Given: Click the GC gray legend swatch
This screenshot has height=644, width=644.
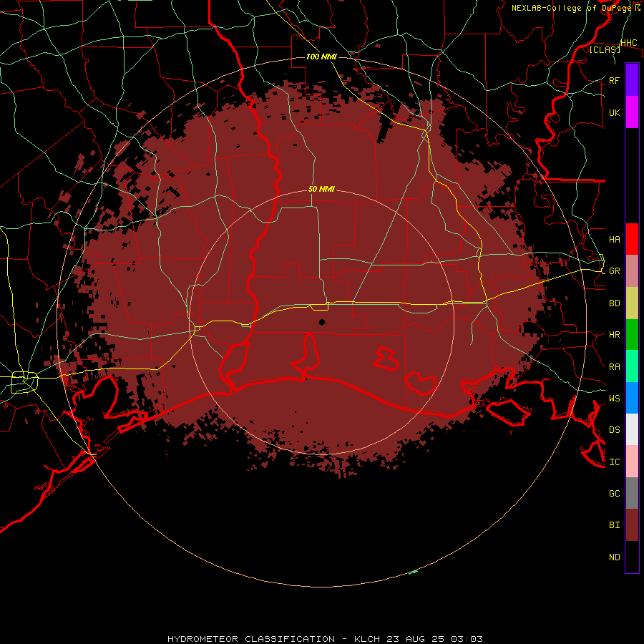Looking at the screenshot, I should pyautogui.click(x=632, y=493).
